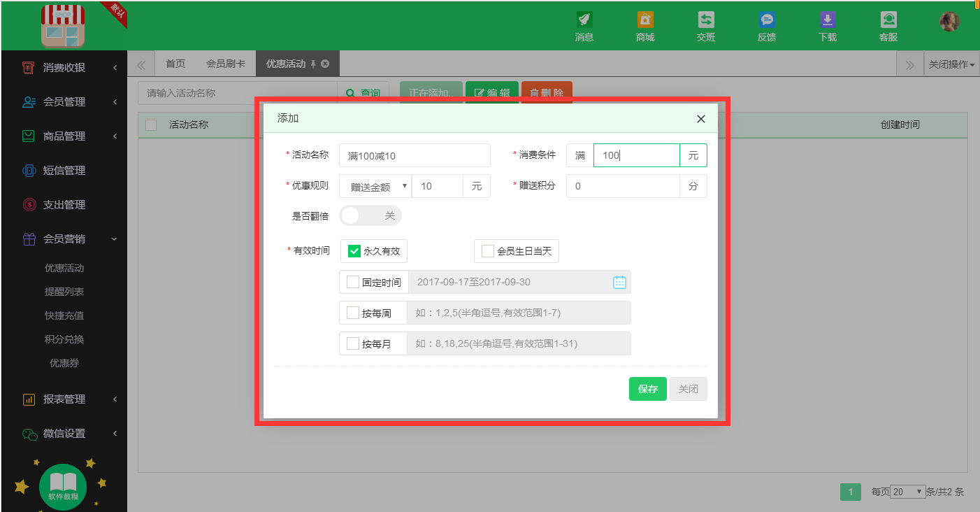Click the 会员营销 gift icon in sidebar
Viewport: 980px width, 512px height.
click(x=29, y=239)
